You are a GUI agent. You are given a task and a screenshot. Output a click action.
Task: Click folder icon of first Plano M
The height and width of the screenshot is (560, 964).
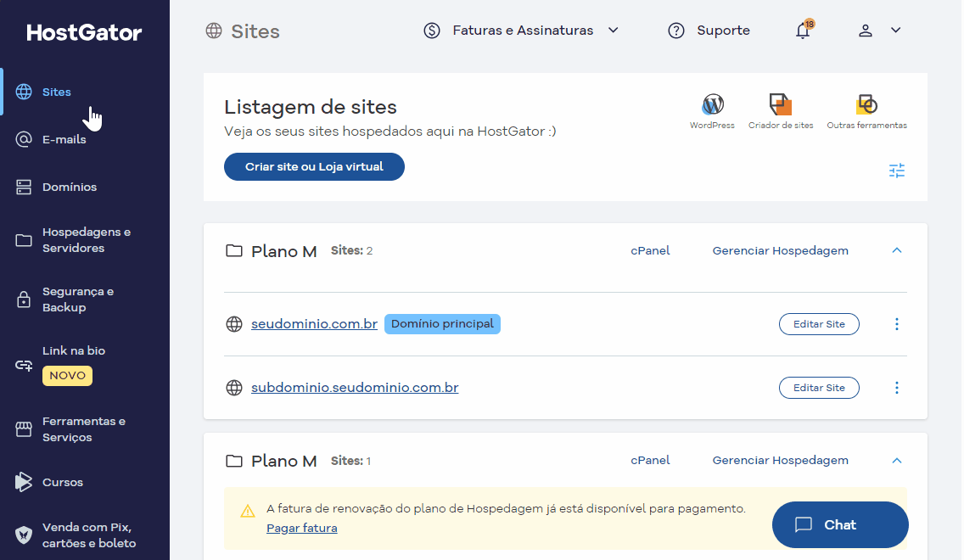pyautogui.click(x=233, y=251)
